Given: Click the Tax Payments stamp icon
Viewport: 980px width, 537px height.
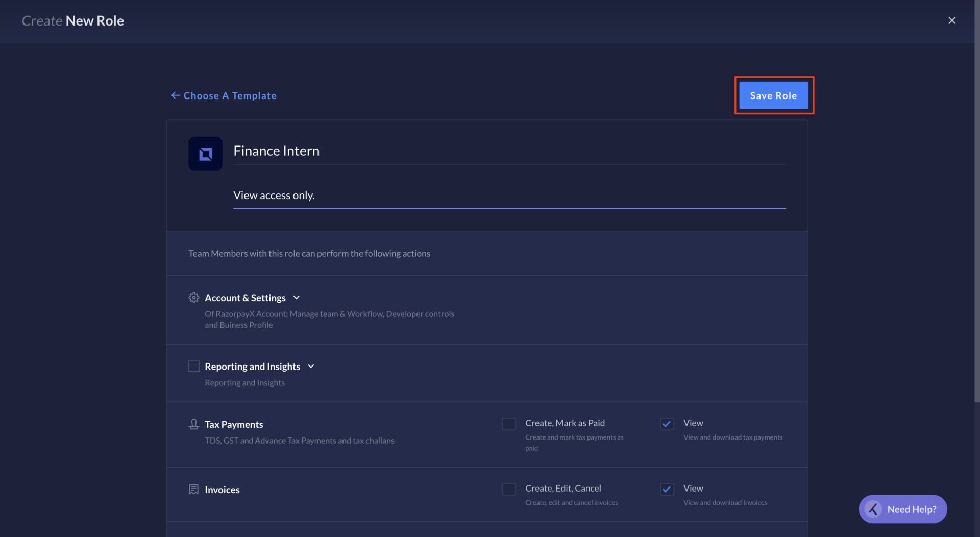Looking at the screenshot, I should (193, 424).
